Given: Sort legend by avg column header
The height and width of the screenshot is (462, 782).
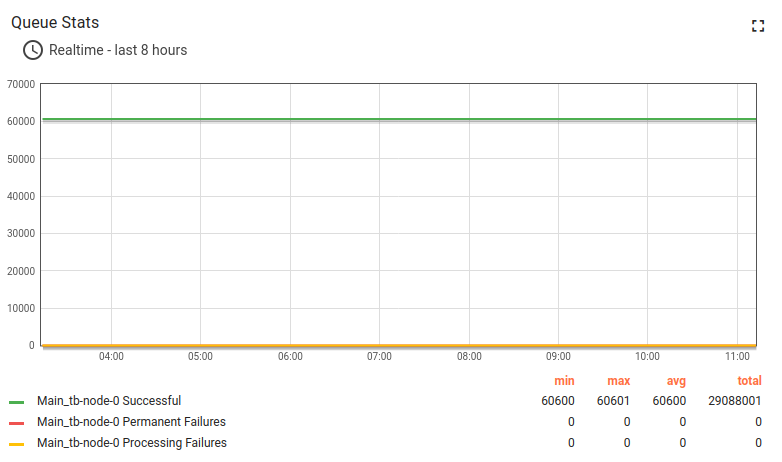Looking at the screenshot, I should click(675, 381).
